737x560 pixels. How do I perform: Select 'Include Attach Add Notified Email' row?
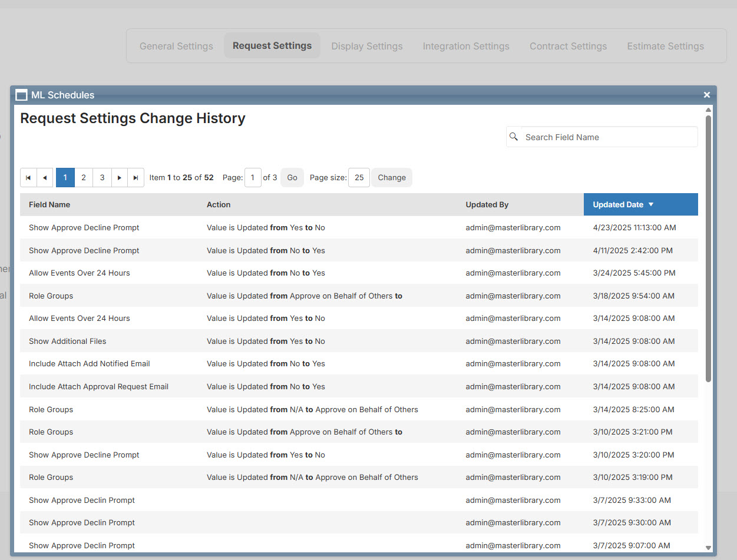pyautogui.click(x=359, y=363)
